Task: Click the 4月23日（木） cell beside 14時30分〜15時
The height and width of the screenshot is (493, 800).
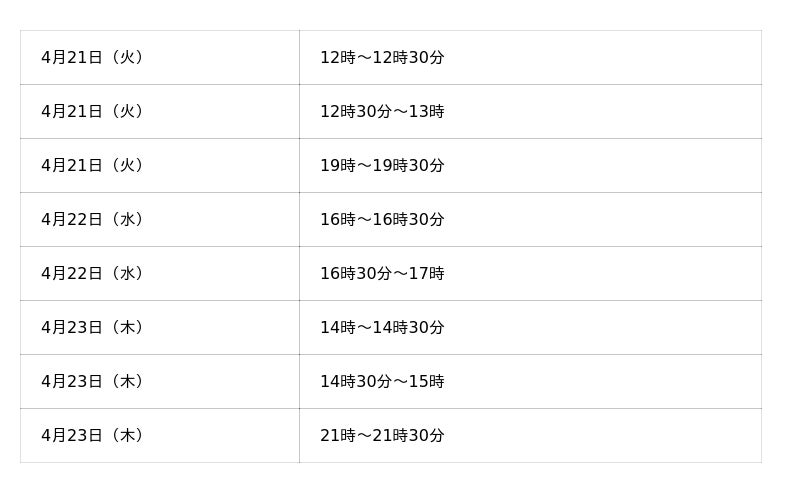Action: [x=93, y=382]
